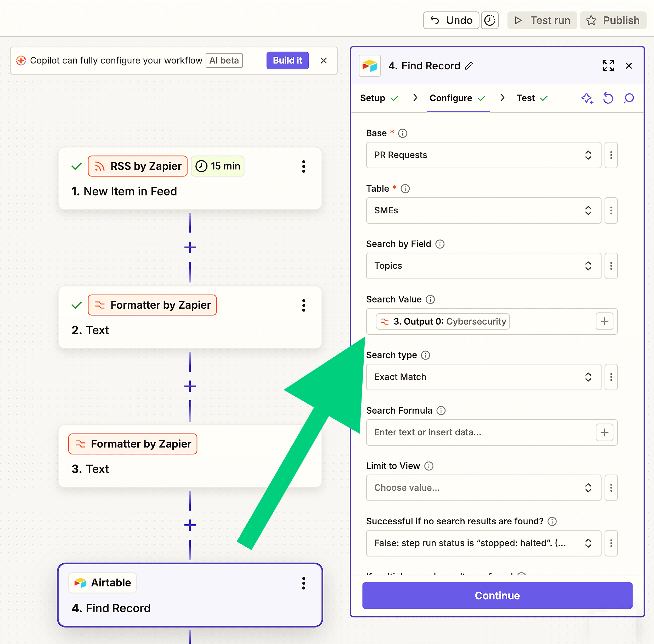Viewport: 654px width, 644px height.
Task: Click the Build it button
Action: pos(287,60)
